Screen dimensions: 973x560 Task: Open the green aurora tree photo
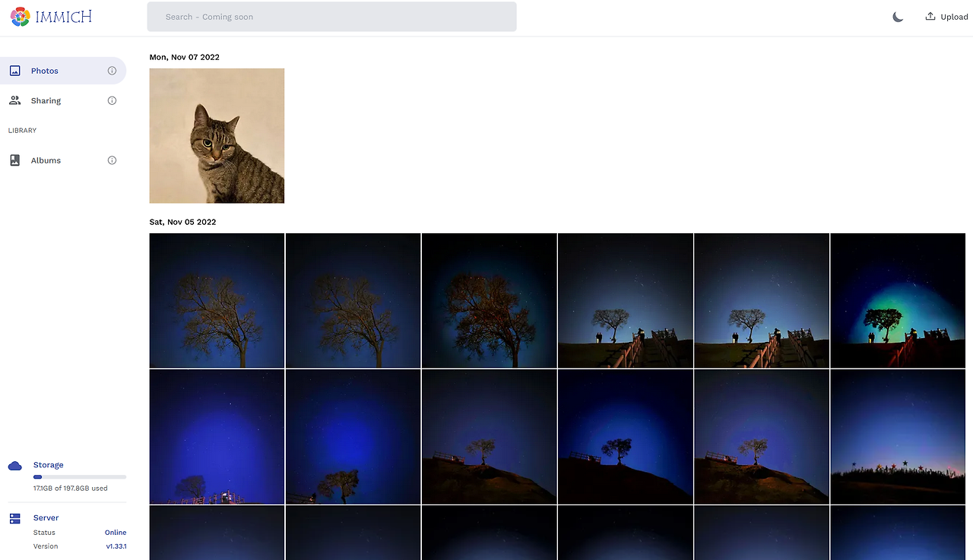pos(898,300)
